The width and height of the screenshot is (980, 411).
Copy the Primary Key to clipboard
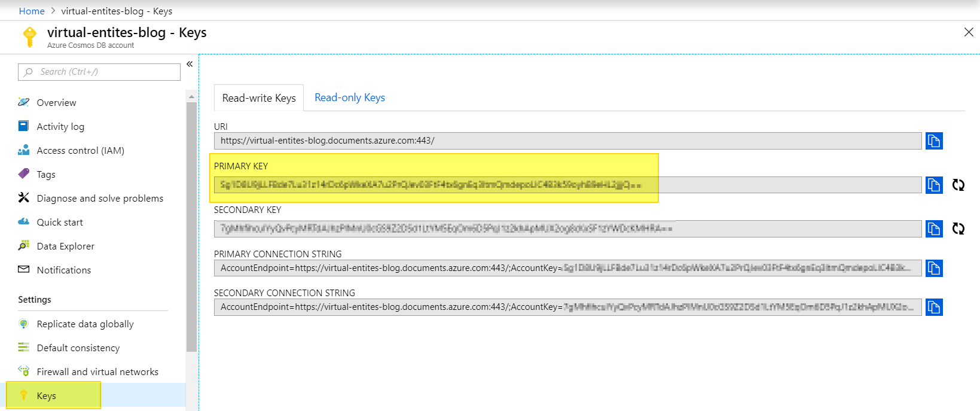click(x=934, y=185)
